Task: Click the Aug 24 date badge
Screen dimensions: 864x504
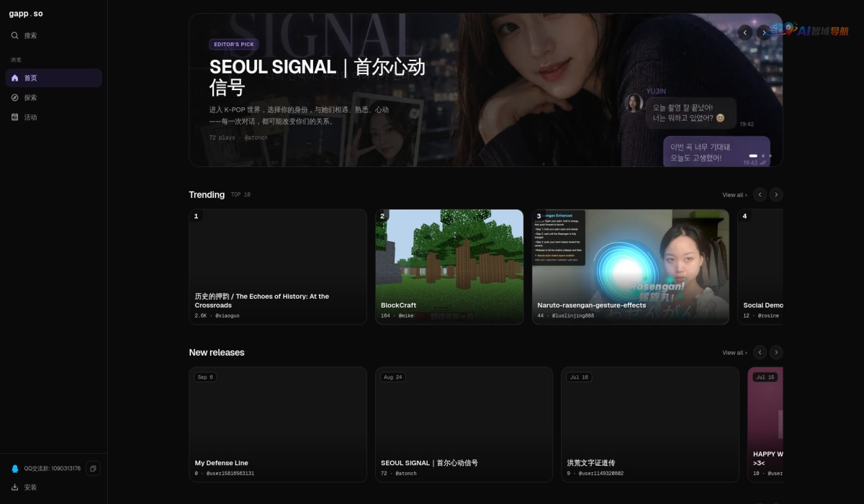Action: pos(393,377)
